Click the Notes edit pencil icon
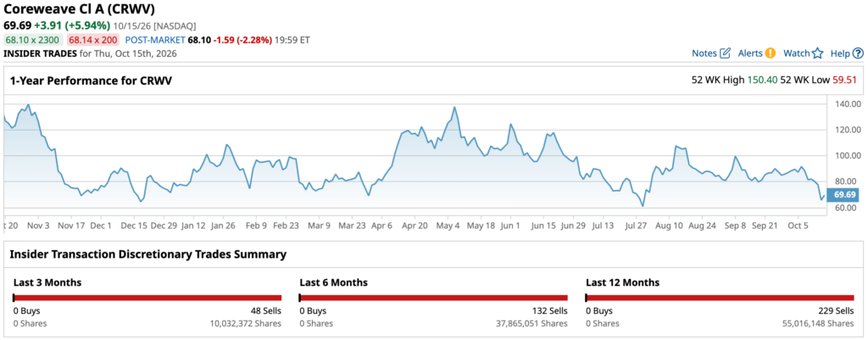 (726, 53)
